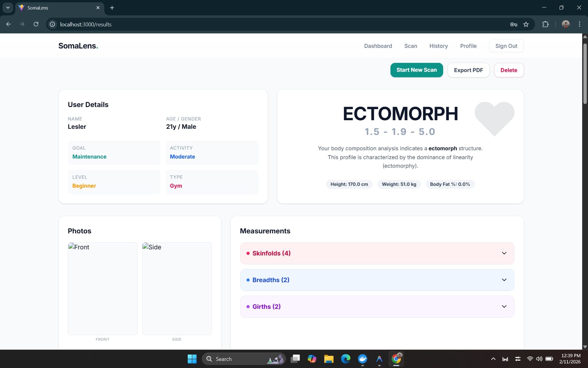588x368 pixels.
Task: Open the Wi-Fi network tray icon
Action: 530,359
